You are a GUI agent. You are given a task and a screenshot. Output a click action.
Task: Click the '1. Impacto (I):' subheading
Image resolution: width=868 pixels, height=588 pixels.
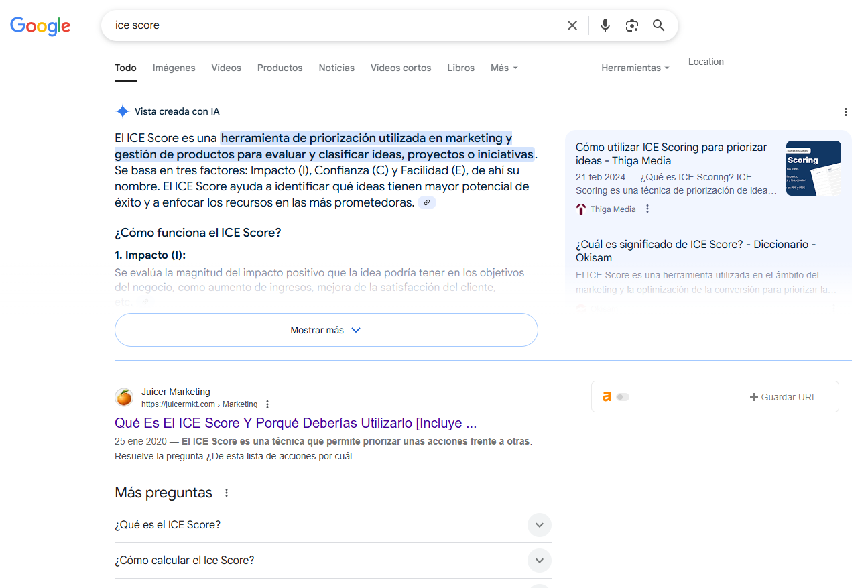click(150, 255)
